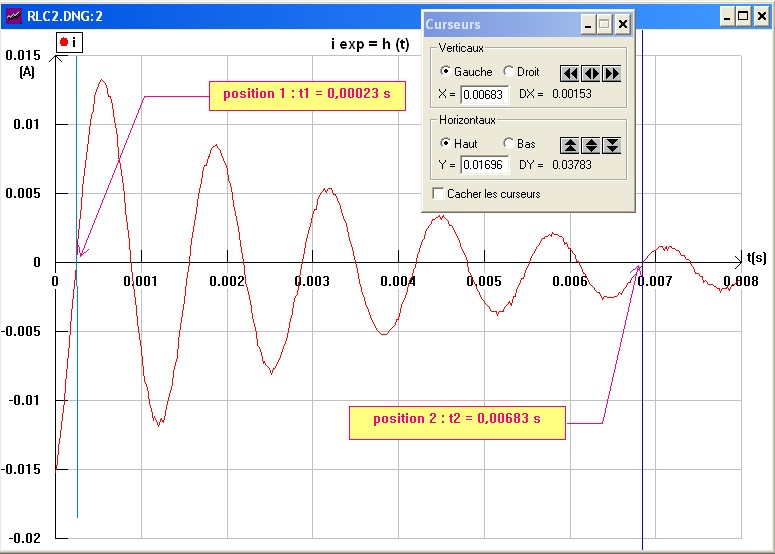Close the Curseurs dialog
The width and height of the screenshot is (775, 554).
tap(622, 24)
